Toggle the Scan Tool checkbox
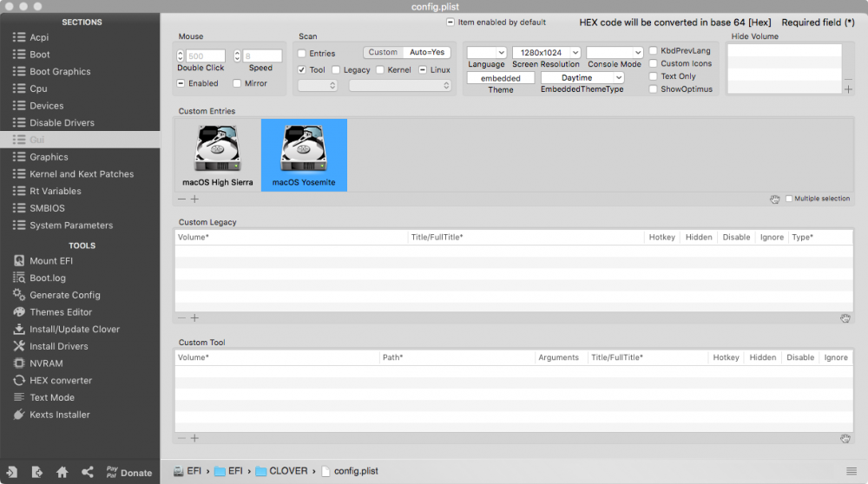The image size is (868, 484). click(302, 69)
